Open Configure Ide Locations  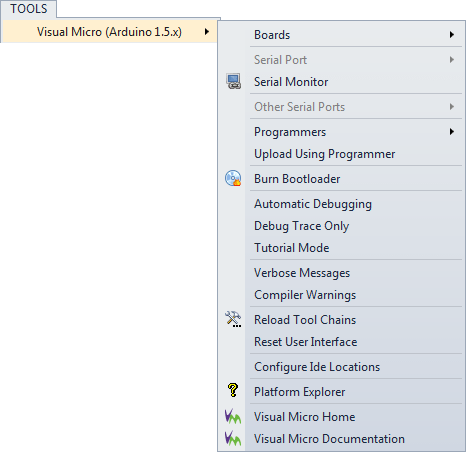click(x=341, y=367)
